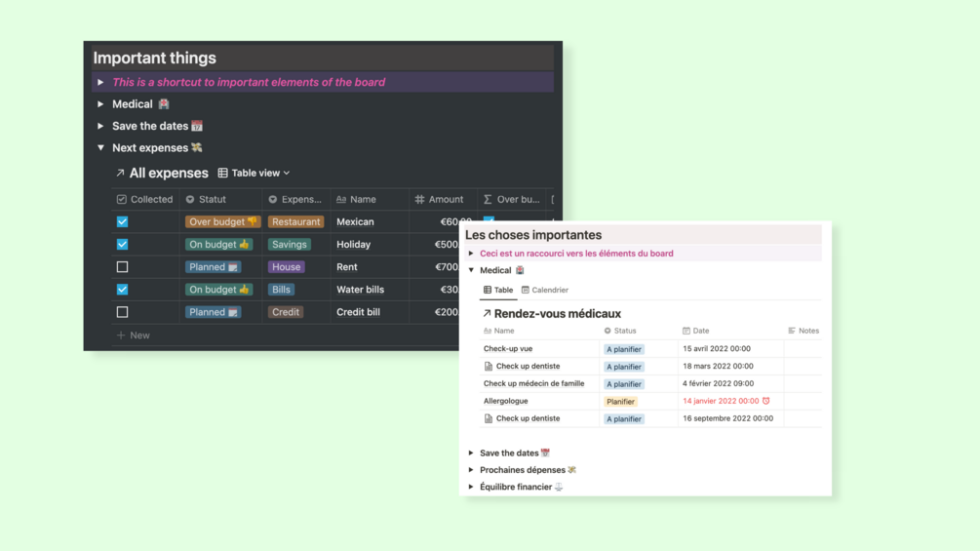This screenshot has height=551, width=980.
Task: Click the Over bu... formula column header
Action: click(512, 199)
